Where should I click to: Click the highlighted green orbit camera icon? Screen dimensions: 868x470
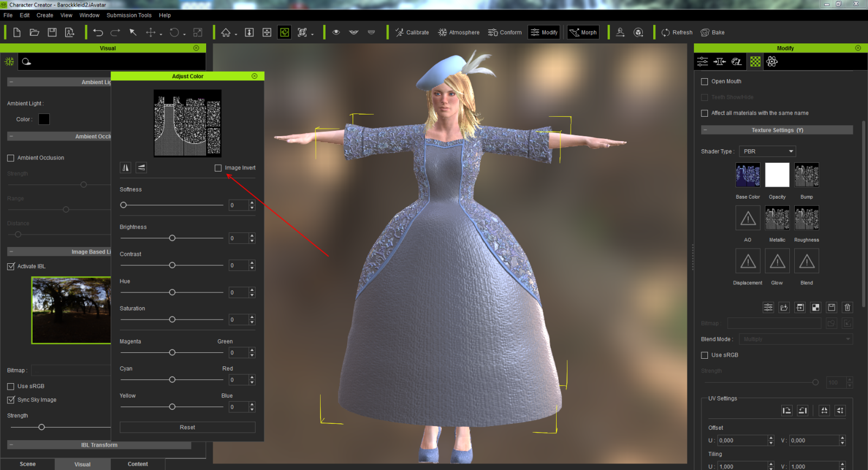284,33
